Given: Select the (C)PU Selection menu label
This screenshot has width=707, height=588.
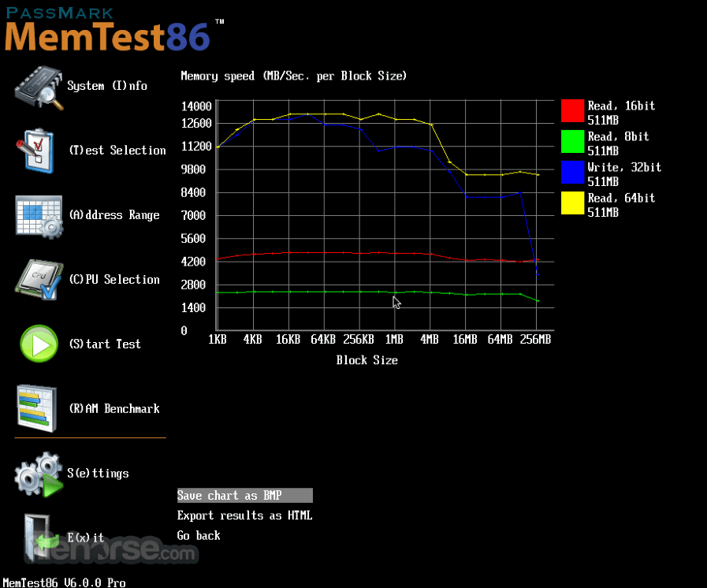Looking at the screenshot, I should coord(114,280).
